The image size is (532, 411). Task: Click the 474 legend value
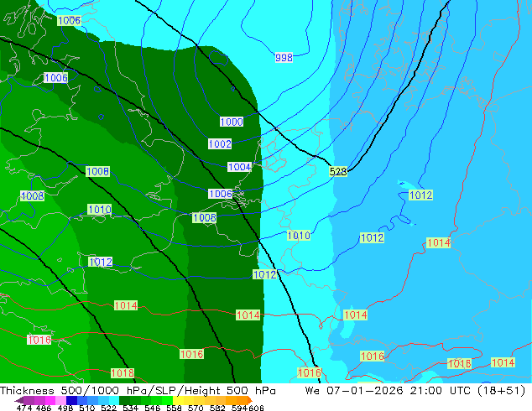[24, 408]
